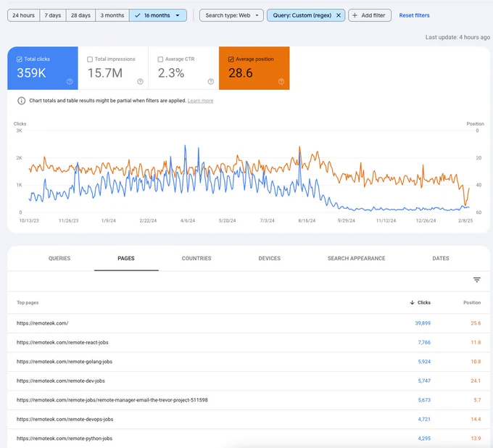Switch to the PAGES tab
Screen dimensions: 493x448
click(126, 258)
